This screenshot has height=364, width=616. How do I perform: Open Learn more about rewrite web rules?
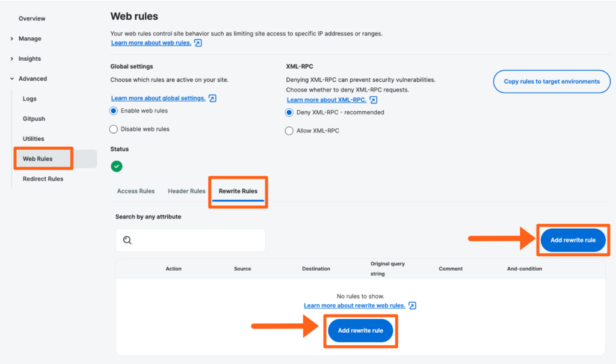click(354, 306)
